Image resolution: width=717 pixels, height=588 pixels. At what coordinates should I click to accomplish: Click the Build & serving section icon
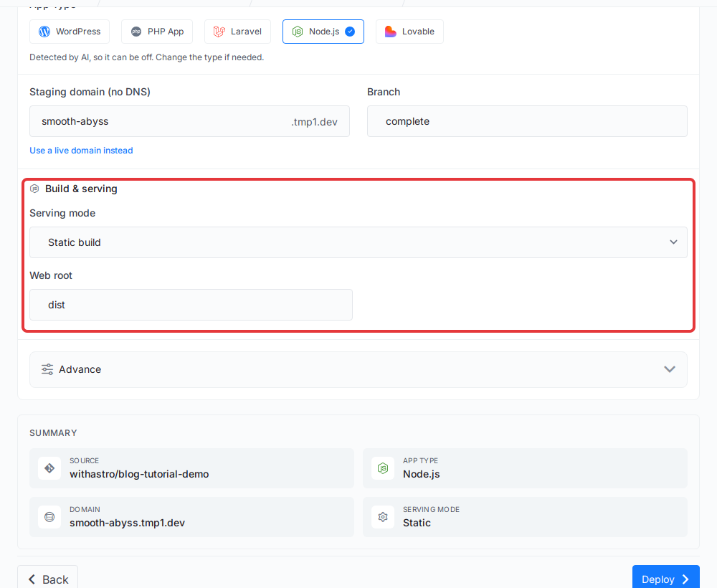(x=34, y=189)
